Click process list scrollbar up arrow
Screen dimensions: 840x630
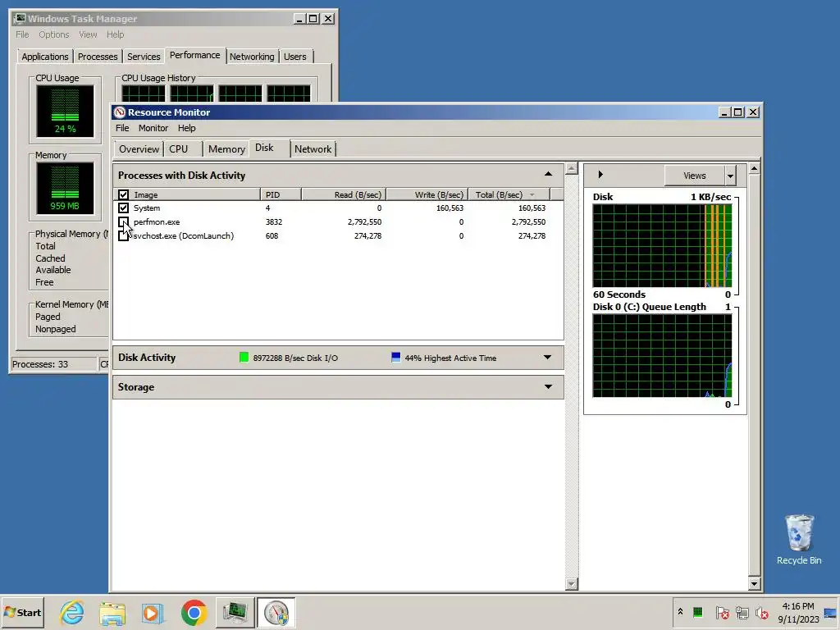572,169
